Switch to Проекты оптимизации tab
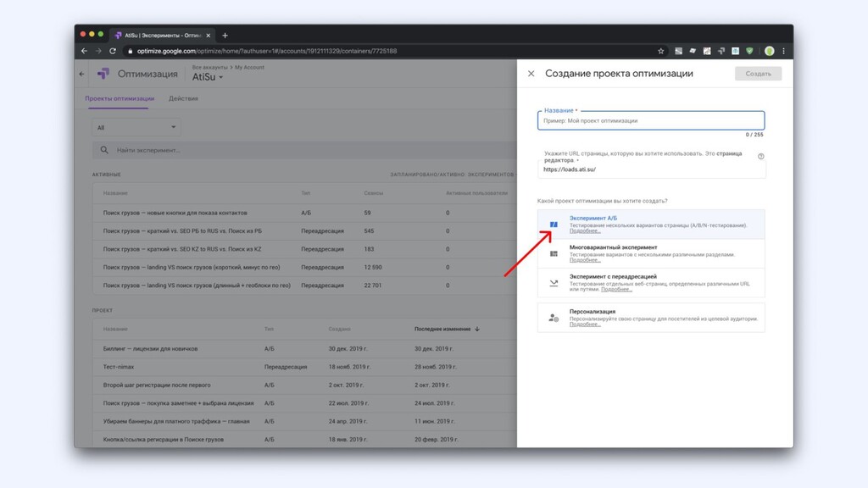The image size is (868, 488). click(x=120, y=98)
